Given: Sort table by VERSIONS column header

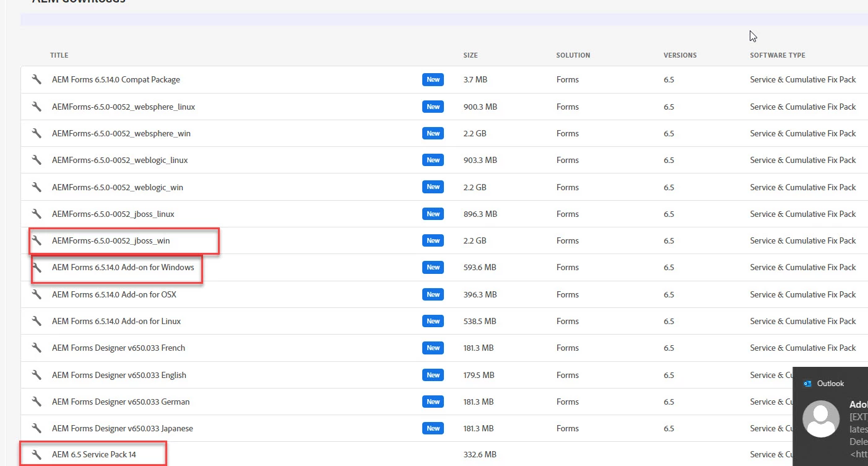Looking at the screenshot, I should point(680,55).
